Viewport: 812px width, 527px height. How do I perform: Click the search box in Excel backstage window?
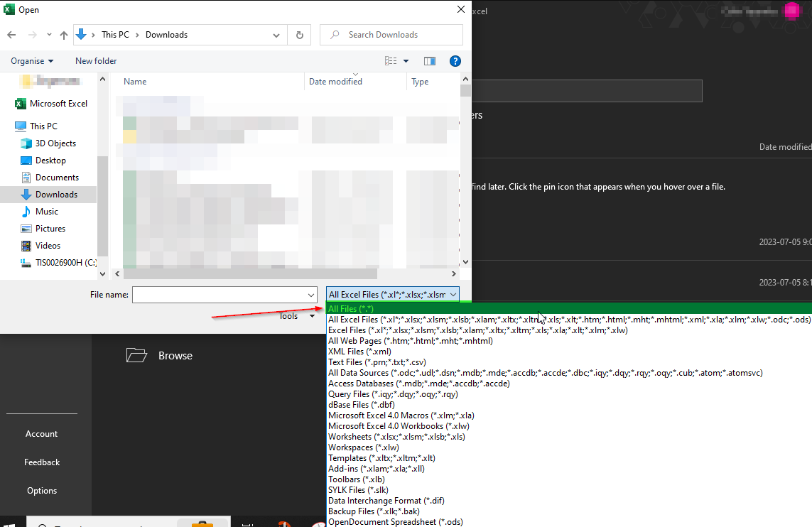tap(587, 91)
